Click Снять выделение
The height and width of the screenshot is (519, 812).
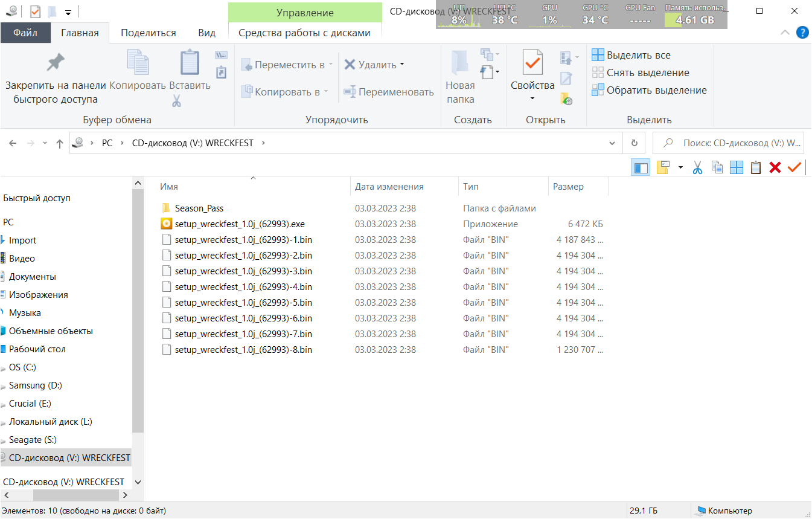641,73
